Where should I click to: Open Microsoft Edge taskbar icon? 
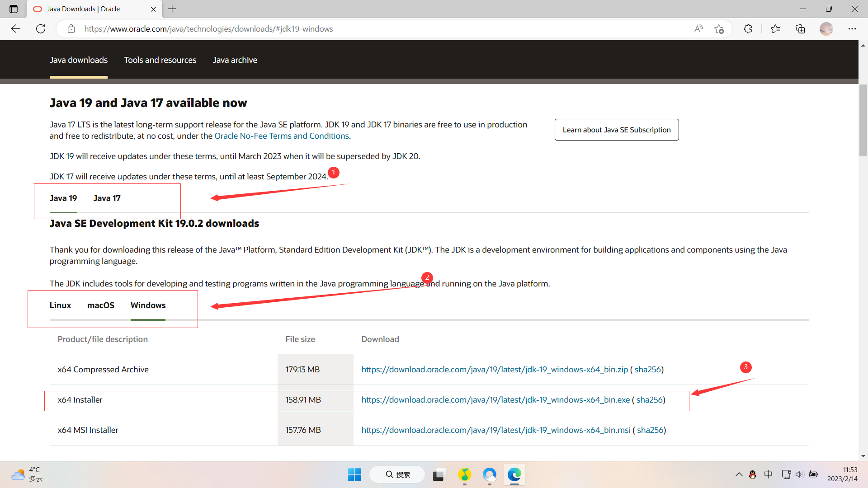coord(514,475)
